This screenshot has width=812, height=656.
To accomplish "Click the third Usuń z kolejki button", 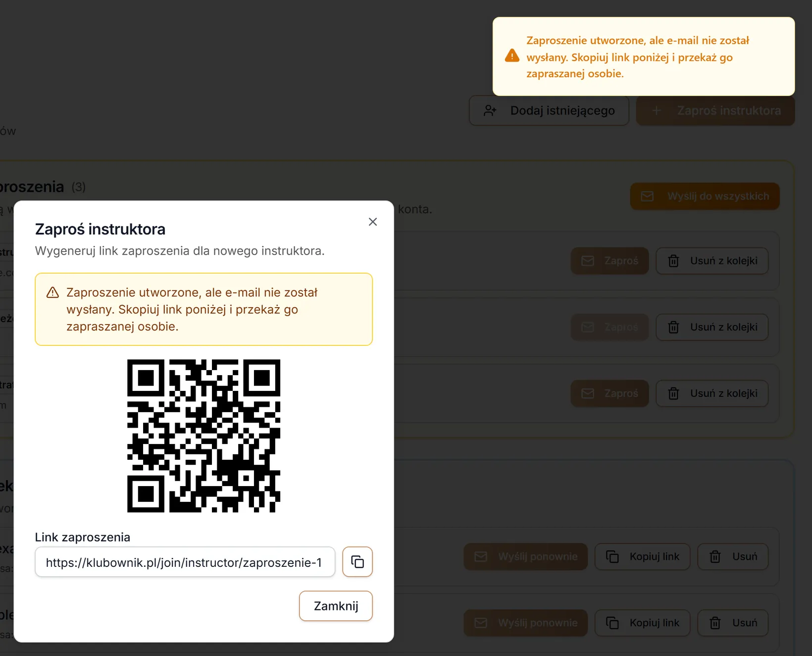I will coord(712,393).
